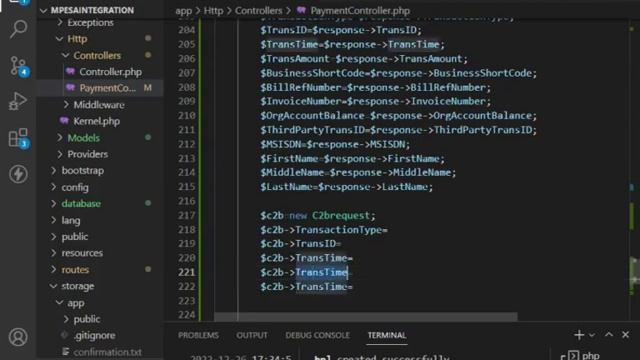The height and width of the screenshot is (360, 640).
Task: Open the .gitignore file
Action: tap(94, 335)
